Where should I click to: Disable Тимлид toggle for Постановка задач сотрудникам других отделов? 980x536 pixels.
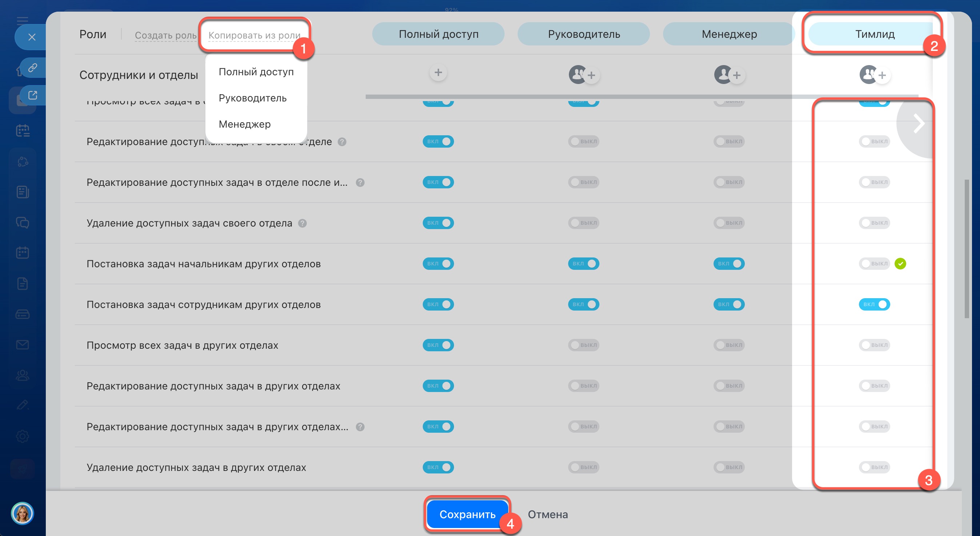pos(874,304)
